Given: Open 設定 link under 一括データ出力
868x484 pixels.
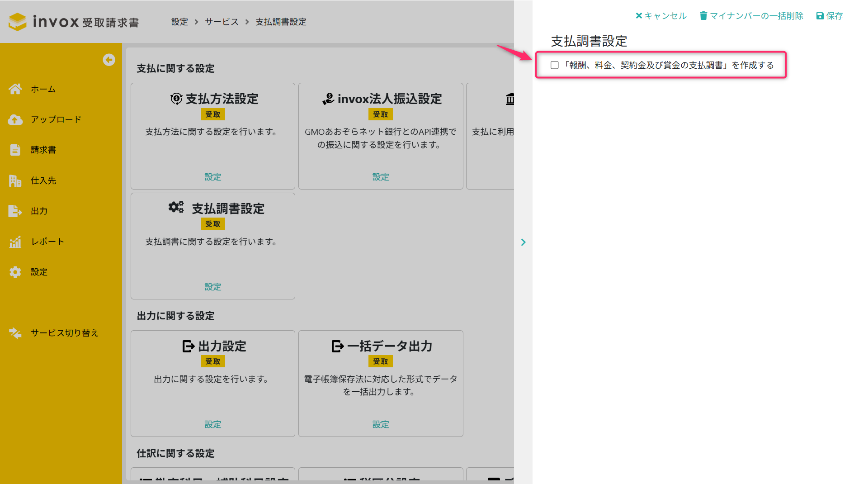Looking at the screenshot, I should (381, 424).
